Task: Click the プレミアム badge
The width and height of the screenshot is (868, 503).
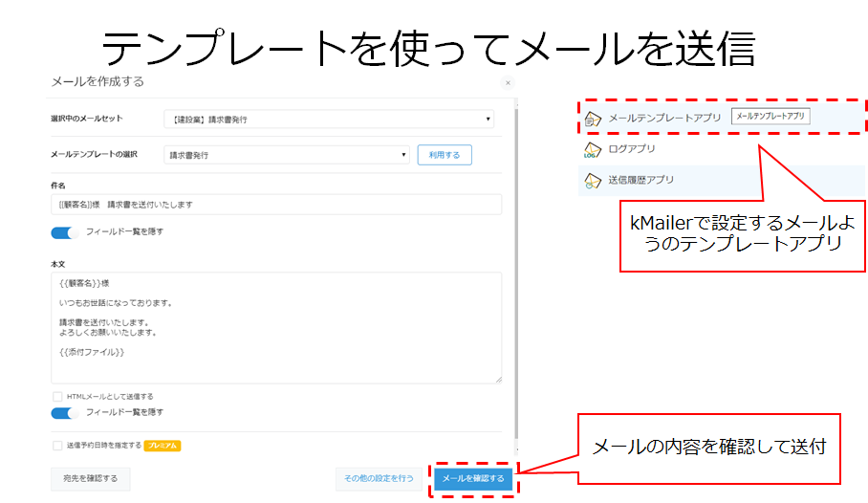Action: 163,446
